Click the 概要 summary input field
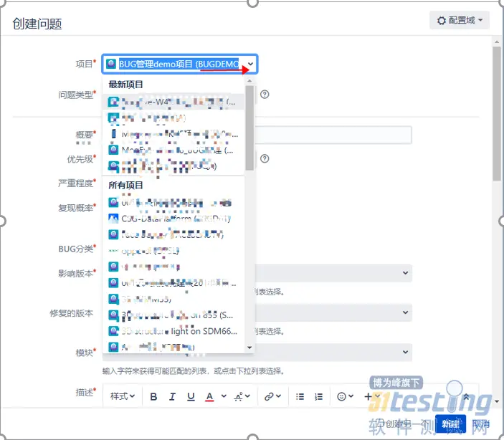This screenshot has width=504, height=440. coord(333,135)
